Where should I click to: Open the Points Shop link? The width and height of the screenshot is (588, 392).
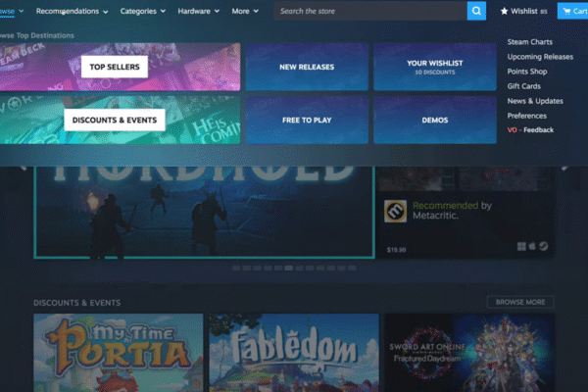pos(525,72)
